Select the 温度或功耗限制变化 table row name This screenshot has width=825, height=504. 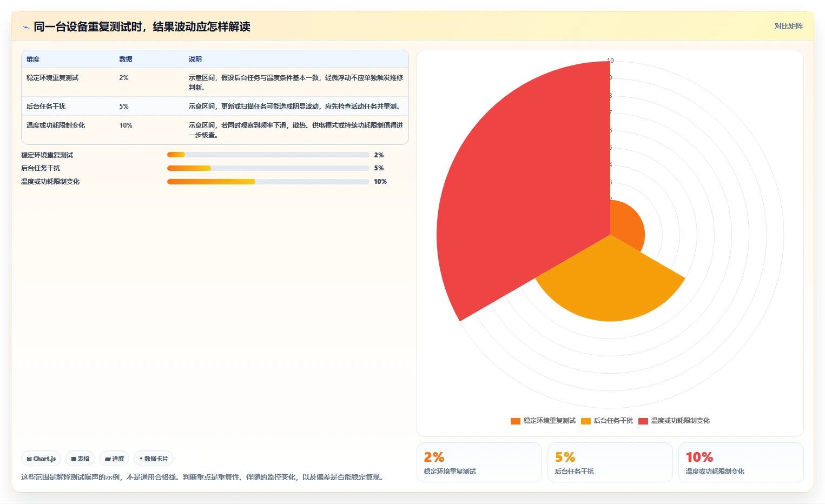coord(56,125)
